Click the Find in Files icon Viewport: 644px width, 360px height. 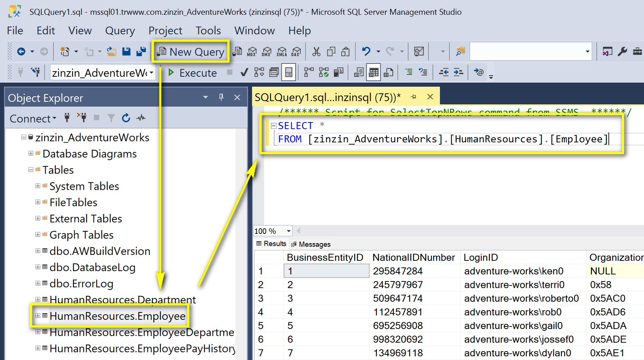[460, 51]
